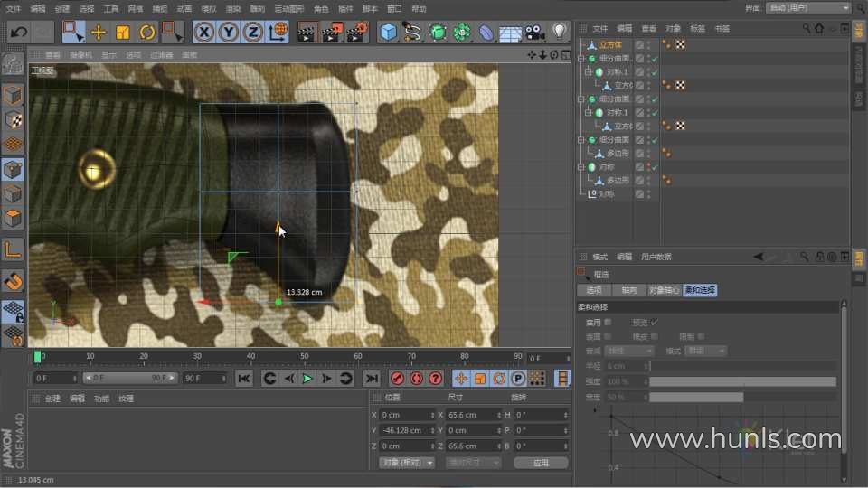Activate the Scale tool
Viewport: 868px width, 488px height.
[x=122, y=33]
